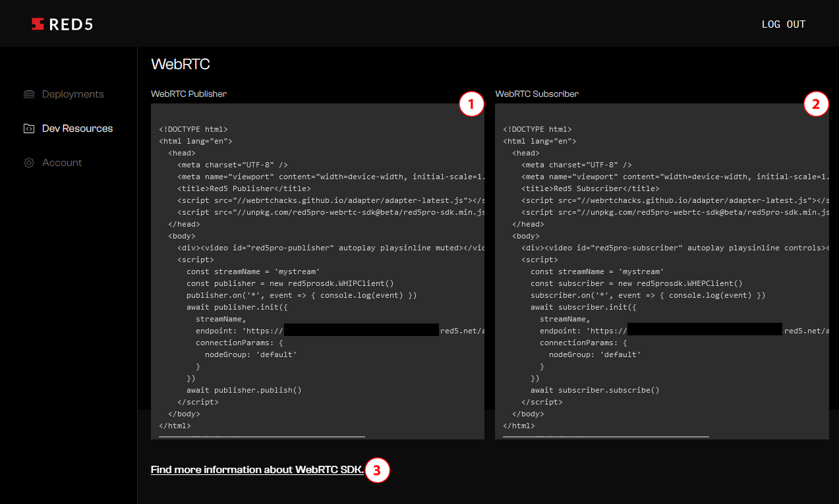The height and width of the screenshot is (504, 839).
Task: Click adapter-latest.js script line in Publisher code
Action: (331, 200)
